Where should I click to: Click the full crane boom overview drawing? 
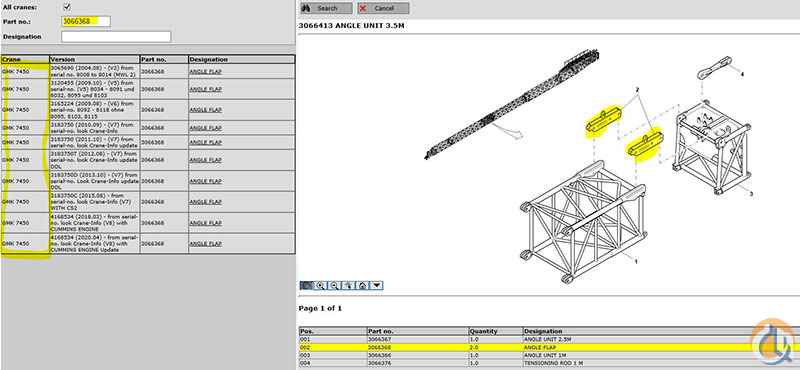[512, 104]
